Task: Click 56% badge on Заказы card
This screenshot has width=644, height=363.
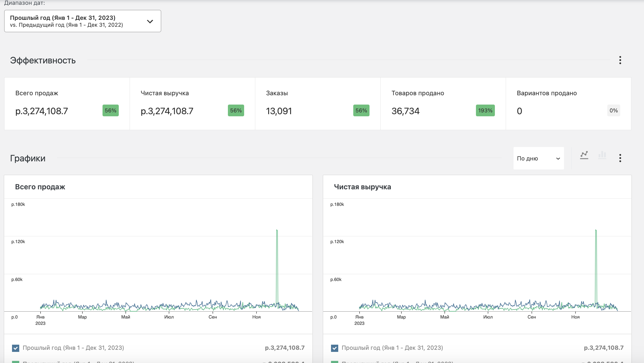Action: click(x=361, y=111)
